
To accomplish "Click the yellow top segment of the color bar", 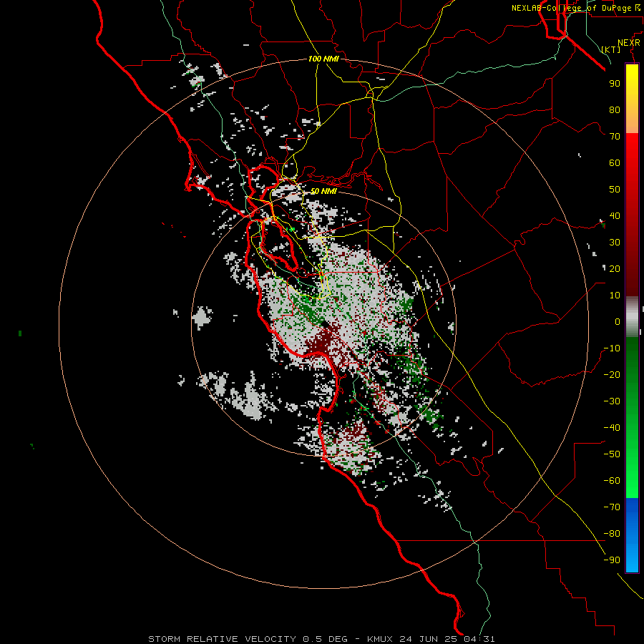I will [632, 99].
